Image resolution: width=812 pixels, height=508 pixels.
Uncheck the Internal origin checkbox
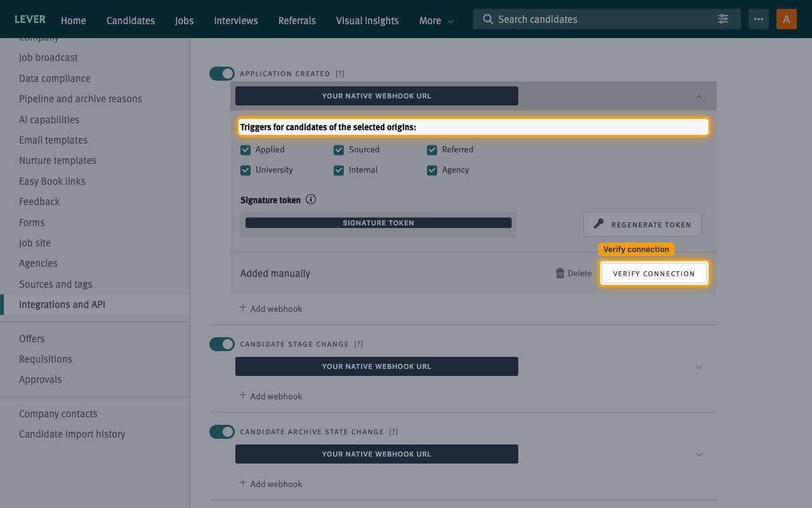pyautogui.click(x=339, y=170)
